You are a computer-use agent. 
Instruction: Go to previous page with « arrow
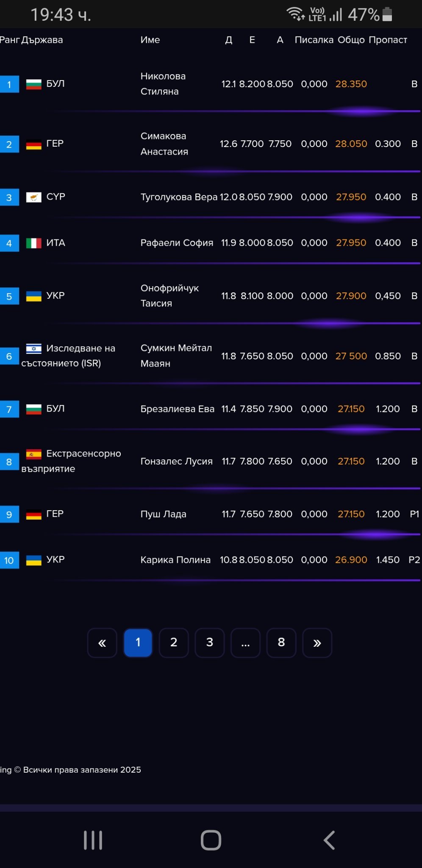[102, 643]
